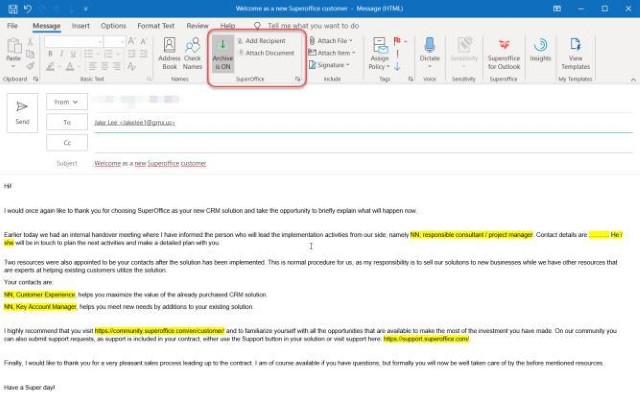Click the Clear Formatting icon
The height and width of the screenshot is (408, 640).
point(131,66)
